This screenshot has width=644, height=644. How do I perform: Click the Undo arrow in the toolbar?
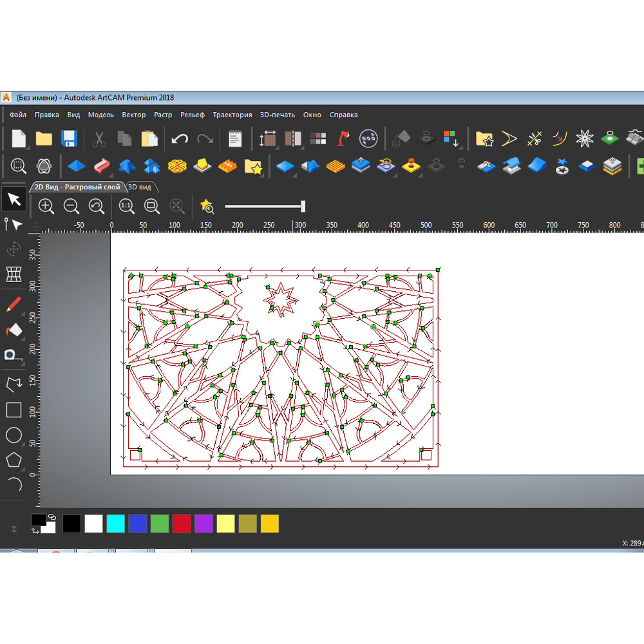click(180, 138)
